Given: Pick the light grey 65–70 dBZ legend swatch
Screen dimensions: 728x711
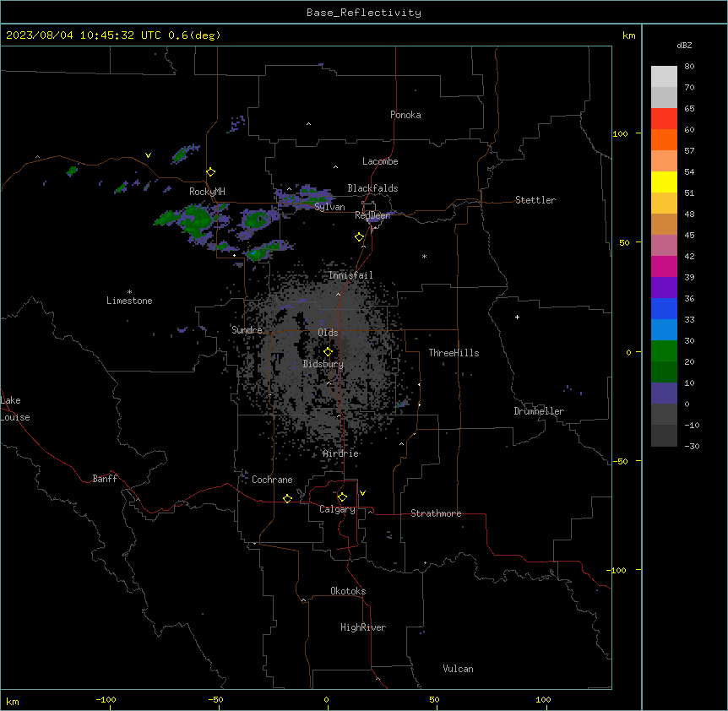Looking at the screenshot, I should pos(664,97).
